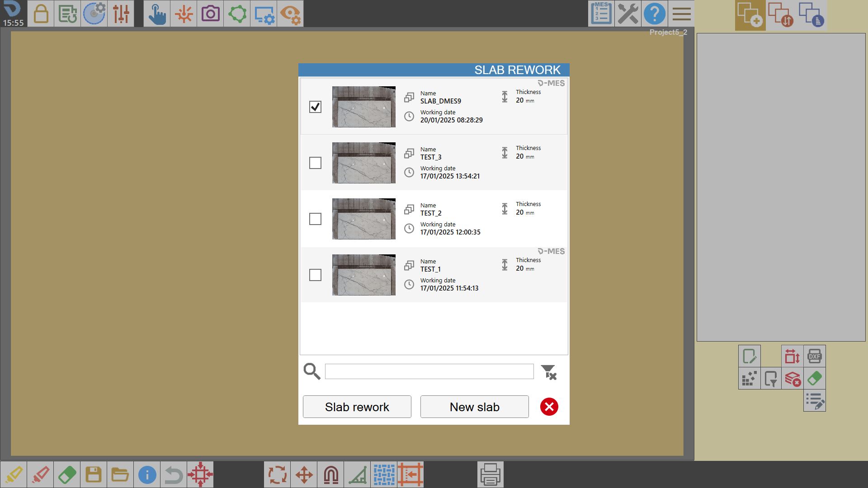868x488 pixels.
Task: Check the TEST_2 slab checkbox
Action: pyautogui.click(x=315, y=219)
